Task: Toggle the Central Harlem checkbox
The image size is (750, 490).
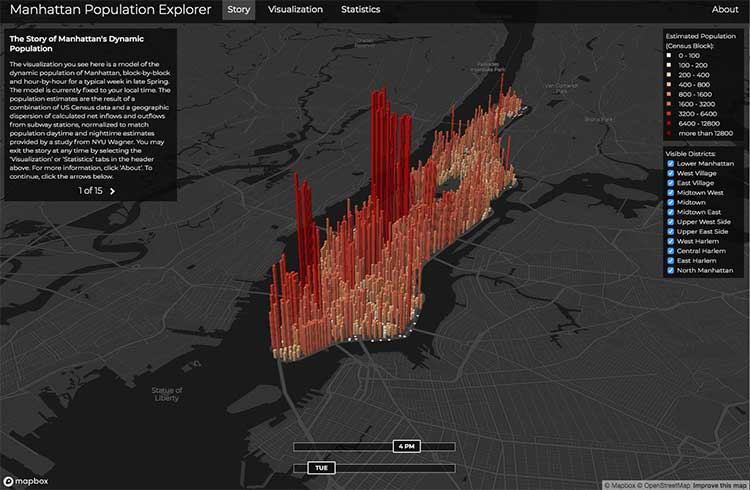Action: pyautogui.click(x=671, y=251)
